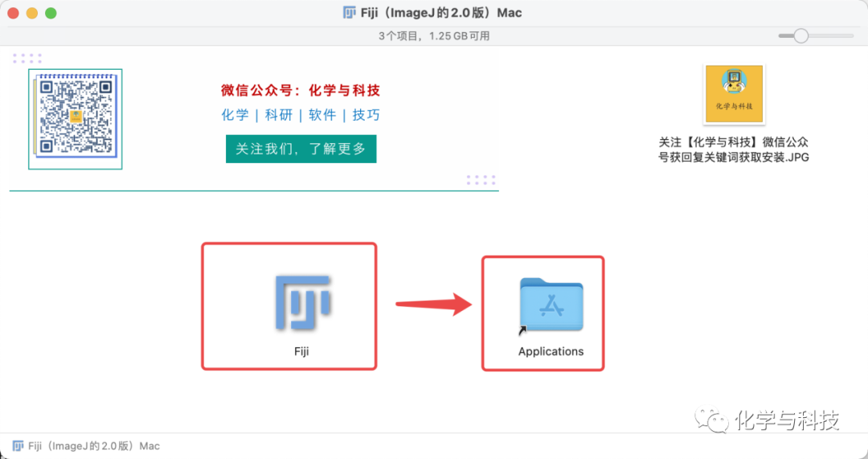Select the Applications folder shortcut
The height and width of the screenshot is (459, 868).
click(551, 305)
